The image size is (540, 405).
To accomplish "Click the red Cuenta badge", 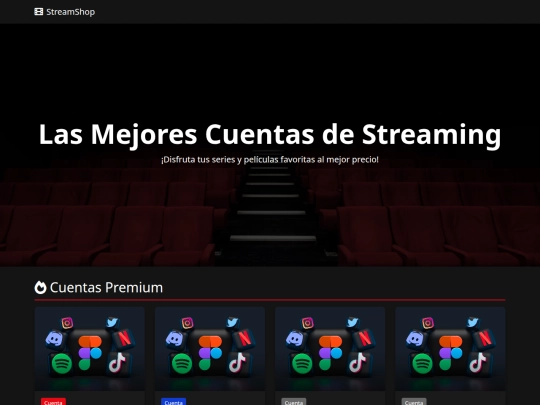I will pos(53,402).
